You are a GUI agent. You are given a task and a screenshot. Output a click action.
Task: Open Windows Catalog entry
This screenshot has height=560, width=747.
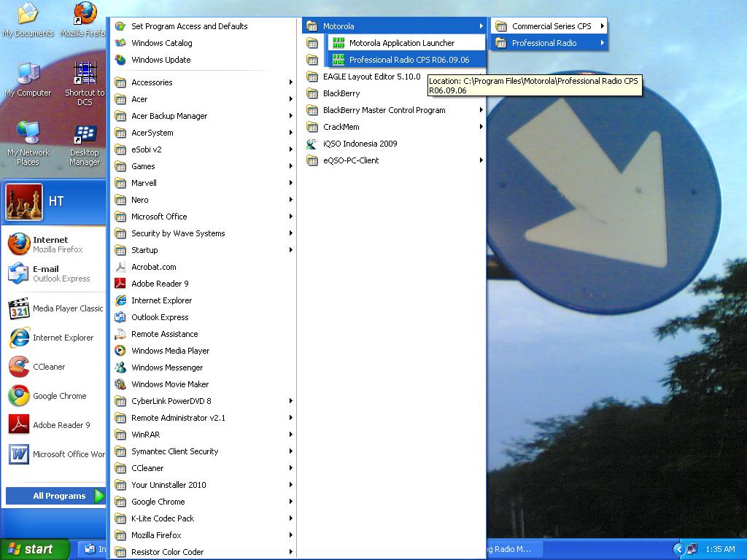pyautogui.click(x=204, y=43)
